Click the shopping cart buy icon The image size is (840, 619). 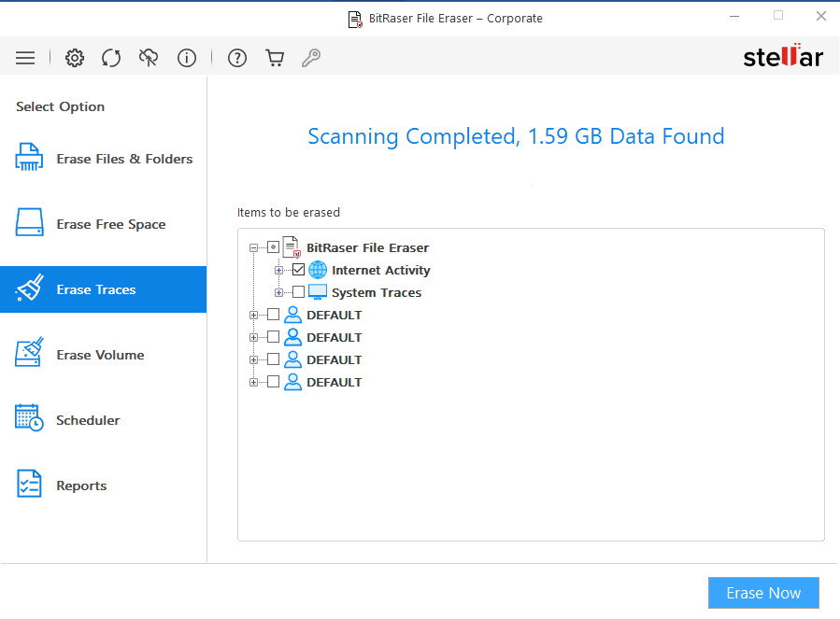[x=275, y=58]
